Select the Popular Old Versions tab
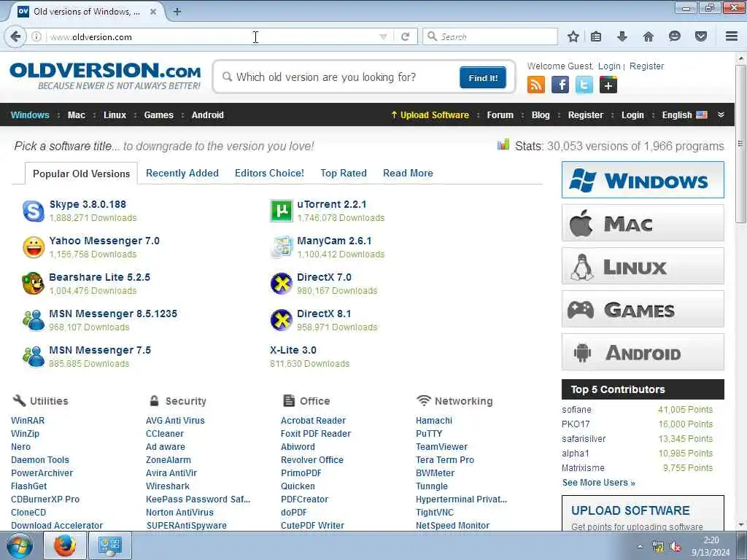The height and width of the screenshot is (560, 747). coord(81,174)
